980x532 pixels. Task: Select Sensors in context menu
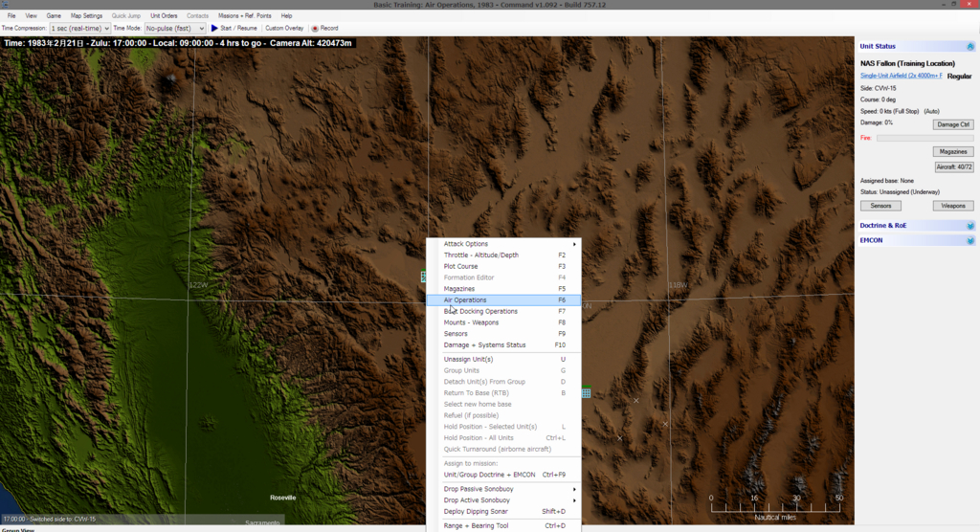503,334
